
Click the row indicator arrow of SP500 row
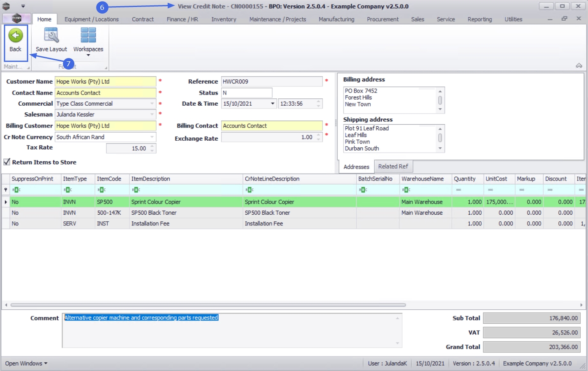click(x=6, y=202)
